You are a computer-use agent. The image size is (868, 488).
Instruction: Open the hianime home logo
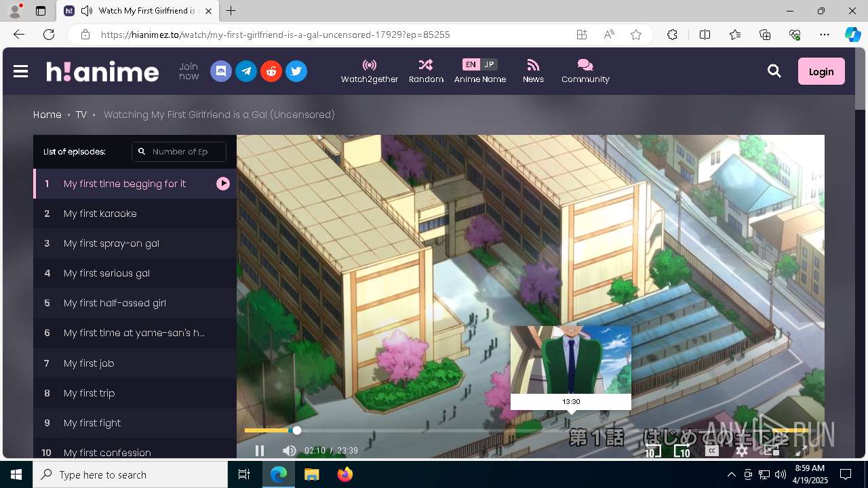(102, 71)
